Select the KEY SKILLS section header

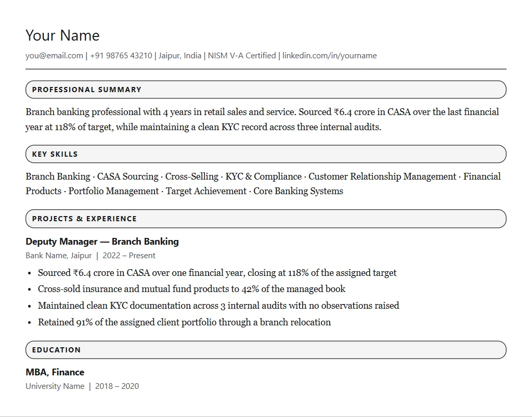coord(266,154)
